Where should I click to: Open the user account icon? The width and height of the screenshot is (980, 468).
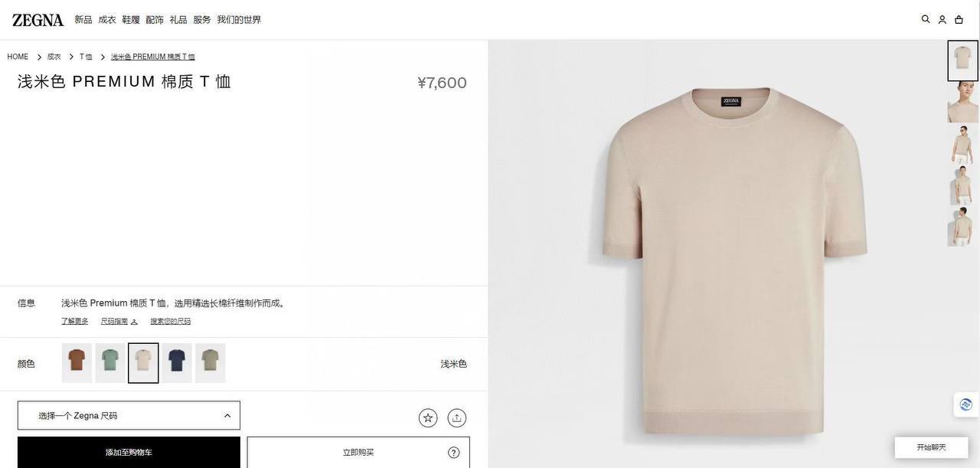pos(942,19)
